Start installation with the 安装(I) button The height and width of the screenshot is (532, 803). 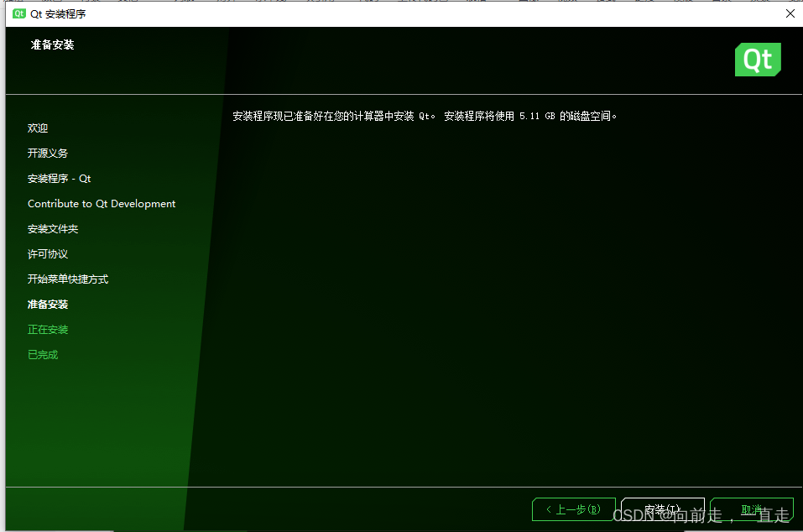pos(663,509)
